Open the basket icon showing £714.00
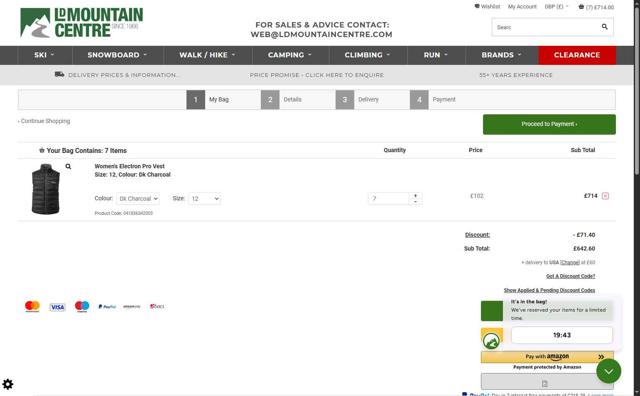This screenshot has height=396, width=640. [x=596, y=7]
